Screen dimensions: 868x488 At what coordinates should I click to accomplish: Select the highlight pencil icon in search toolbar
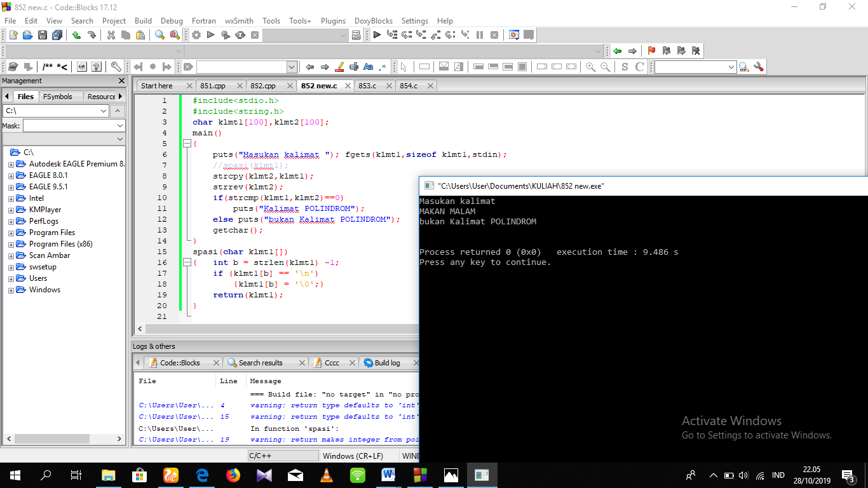pos(339,67)
